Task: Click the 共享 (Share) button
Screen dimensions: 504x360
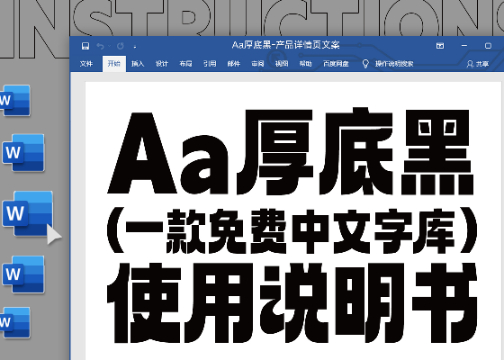Action: (x=478, y=63)
